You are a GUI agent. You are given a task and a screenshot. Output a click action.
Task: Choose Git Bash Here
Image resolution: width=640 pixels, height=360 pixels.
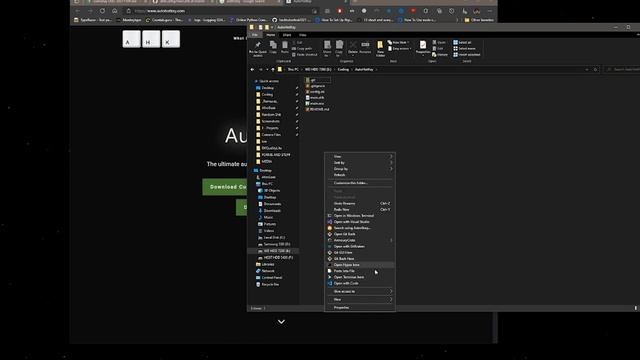(360, 259)
